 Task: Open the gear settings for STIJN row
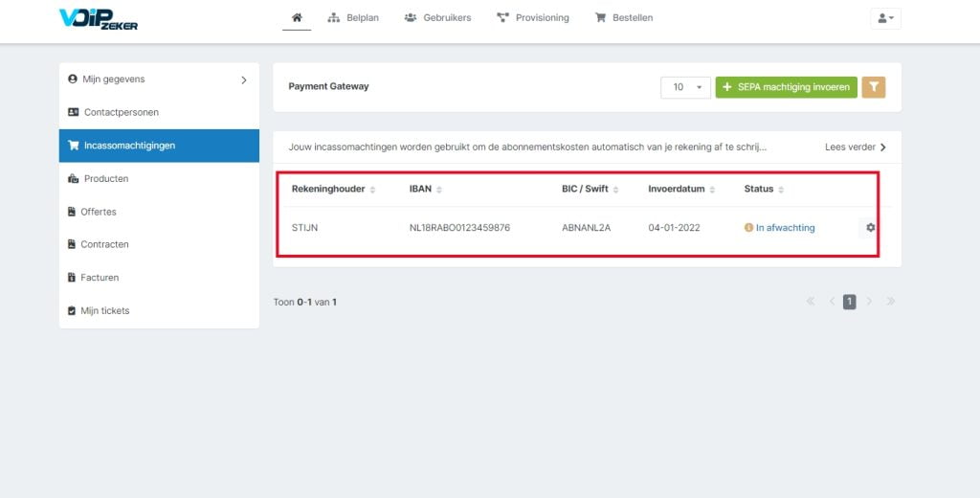pos(870,228)
